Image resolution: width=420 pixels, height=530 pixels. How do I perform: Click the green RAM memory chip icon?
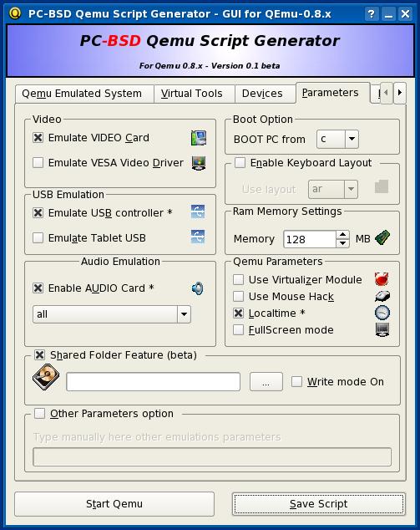[x=382, y=237]
